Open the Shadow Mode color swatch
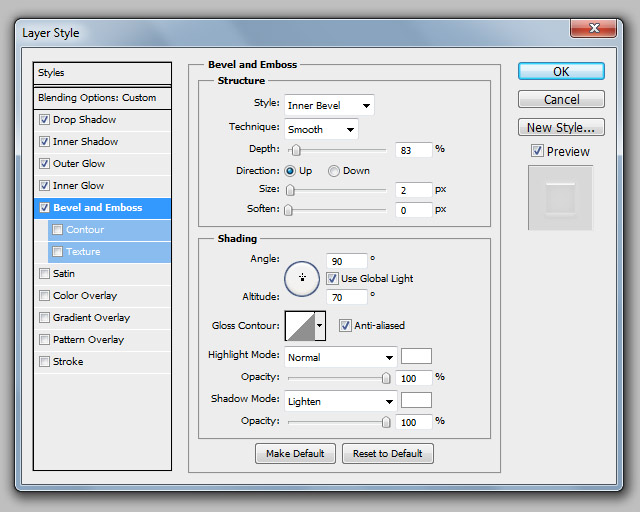The height and width of the screenshot is (512, 640). pos(416,400)
